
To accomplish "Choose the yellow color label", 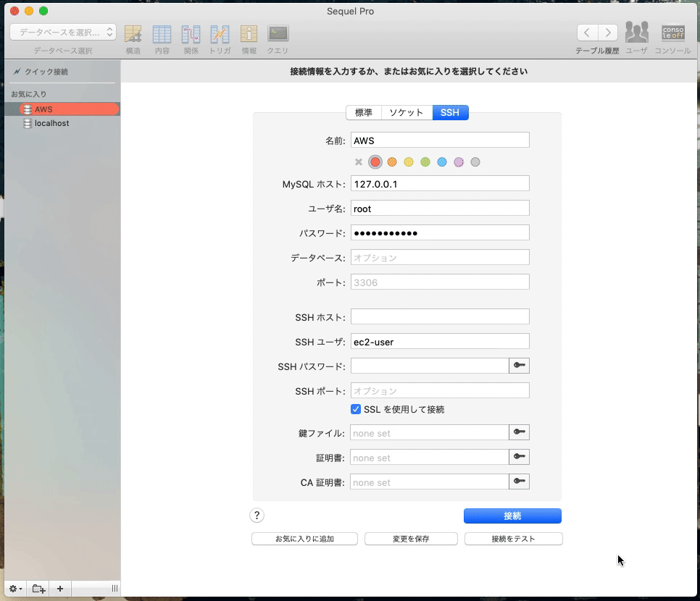I will tap(409, 162).
